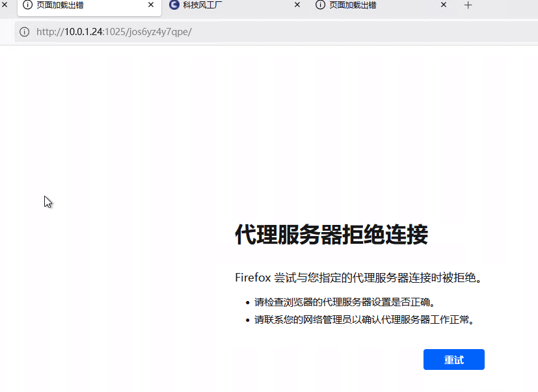Click text 请联系您的网络管理员以确认代理服务器工作正常
This screenshot has width=538, height=392.
[x=364, y=320]
